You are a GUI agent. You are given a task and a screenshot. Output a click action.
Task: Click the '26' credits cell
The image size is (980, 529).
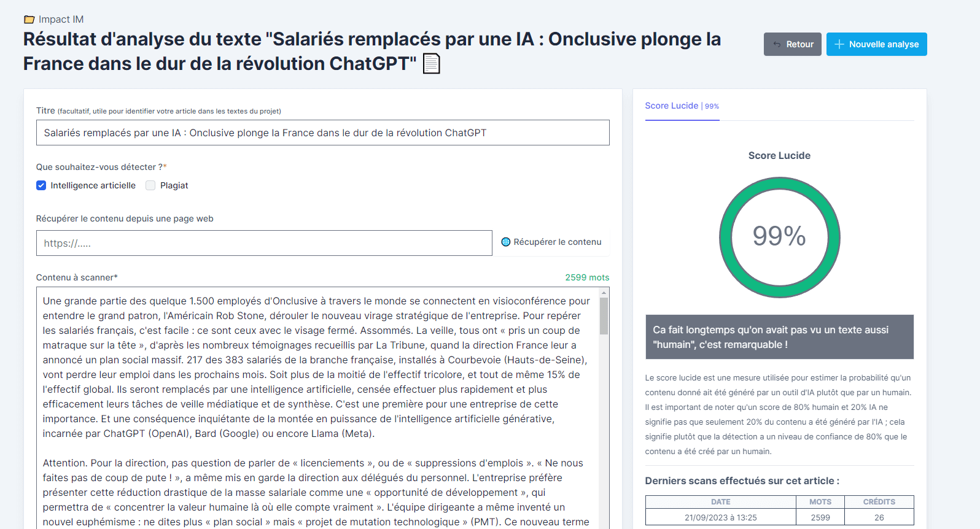(879, 517)
